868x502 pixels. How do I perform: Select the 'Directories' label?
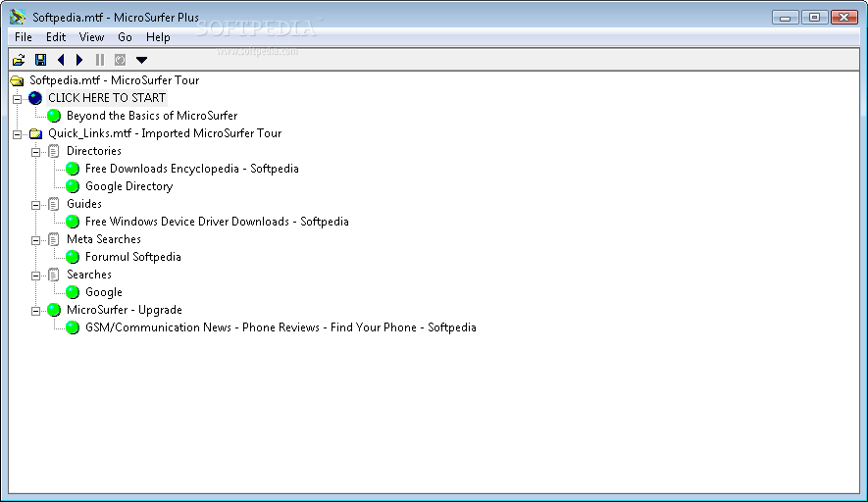(93, 151)
